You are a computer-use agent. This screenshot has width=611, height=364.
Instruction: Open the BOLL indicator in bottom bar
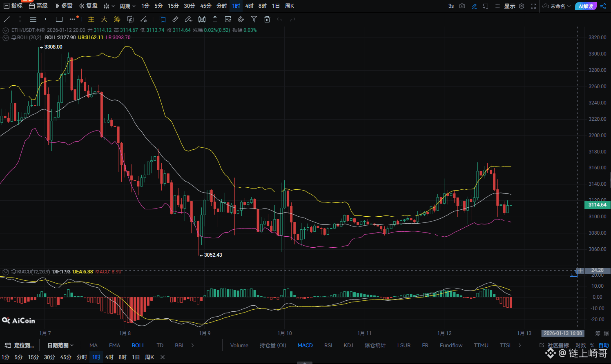pos(138,345)
